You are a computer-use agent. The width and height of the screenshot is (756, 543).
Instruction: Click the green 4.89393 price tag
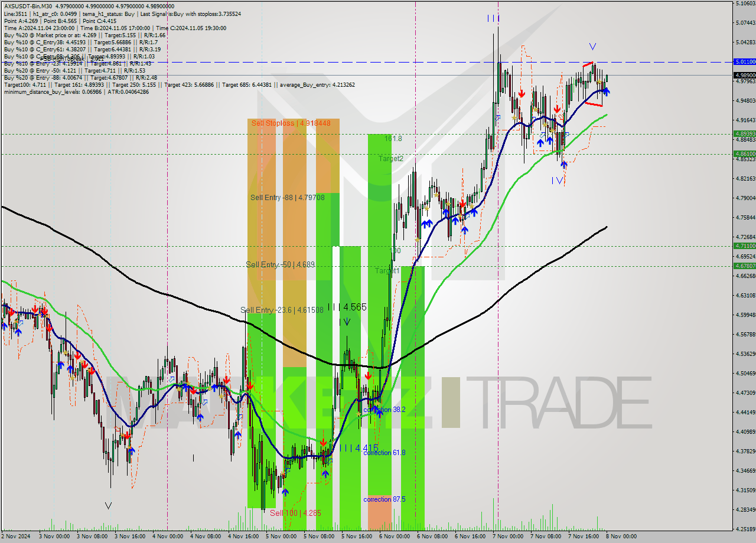pyautogui.click(x=744, y=133)
